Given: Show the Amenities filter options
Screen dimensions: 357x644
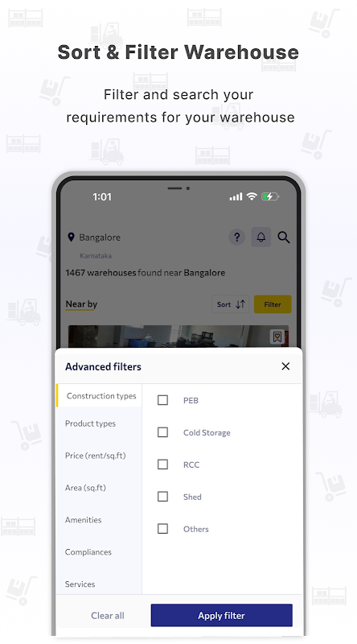Looking at the screenshot, I should click(84, 519).
